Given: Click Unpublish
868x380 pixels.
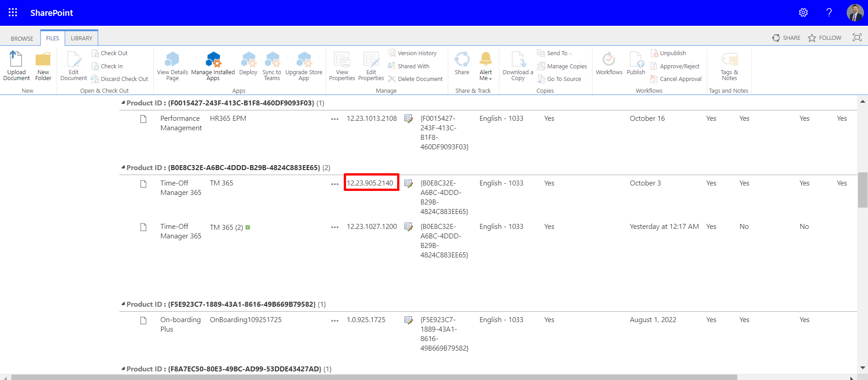Looking at the screenshot, I should tap(669, 53).
